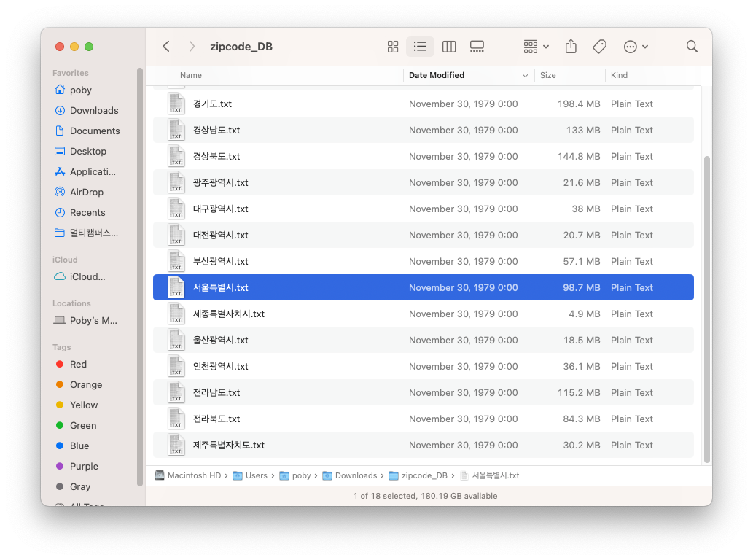Select the file 세종특별자치시.txt
Screen dimensions: 753x560
point(423,314)
